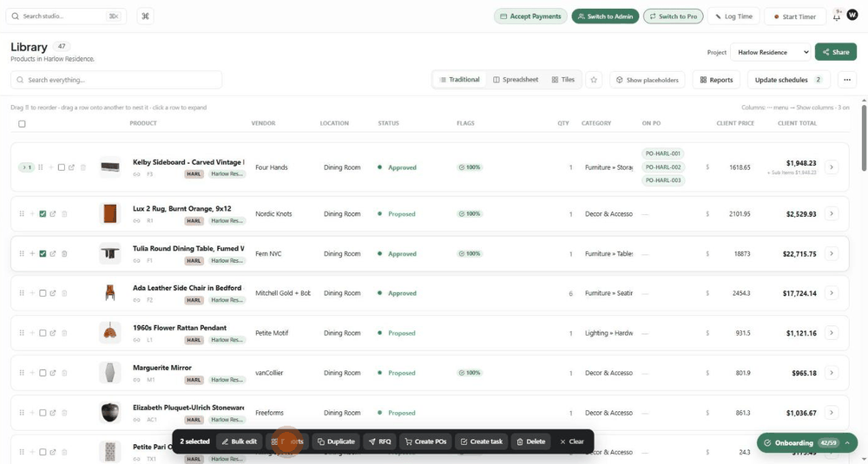
Task: Check the Ada Leather Side Chair checkbox
Action: coord(43,293)
